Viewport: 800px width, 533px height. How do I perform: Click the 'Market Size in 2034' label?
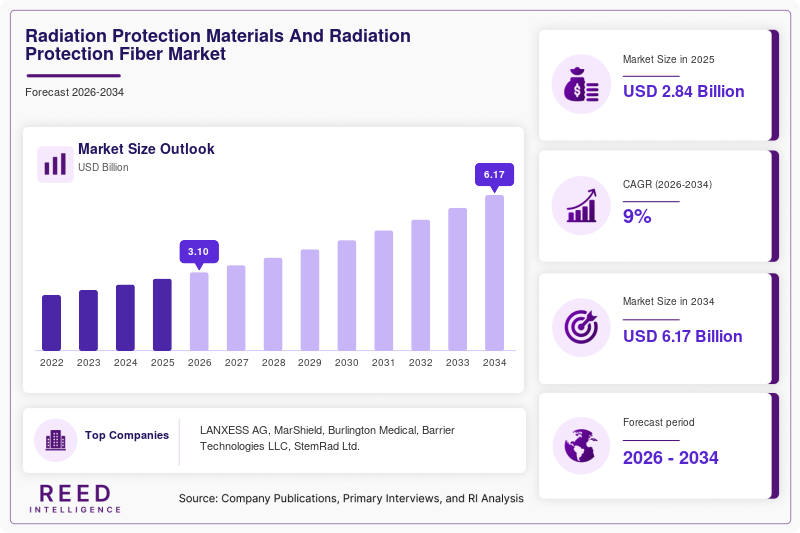tap(668, 301)
